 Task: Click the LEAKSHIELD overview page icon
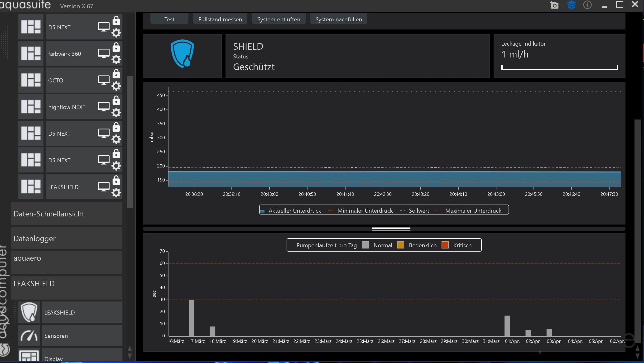point(31,187)
